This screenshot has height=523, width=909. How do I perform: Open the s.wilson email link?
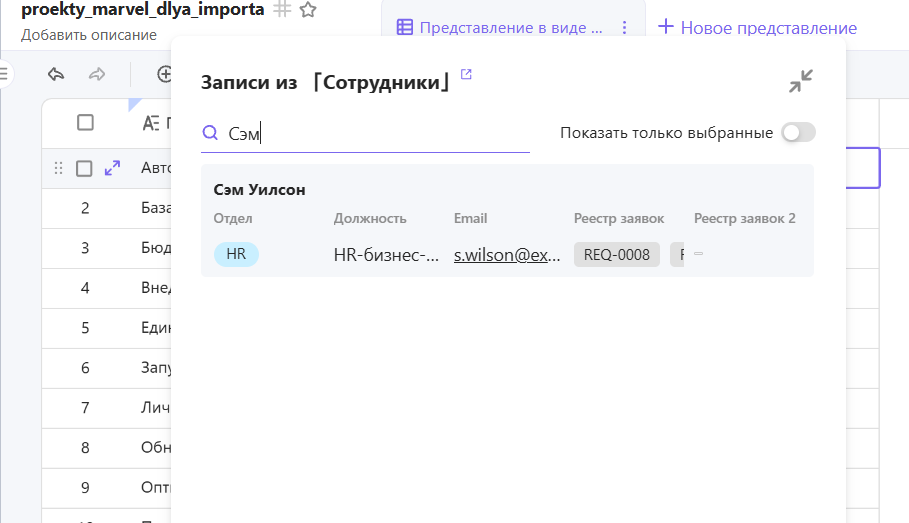point(507,255)
